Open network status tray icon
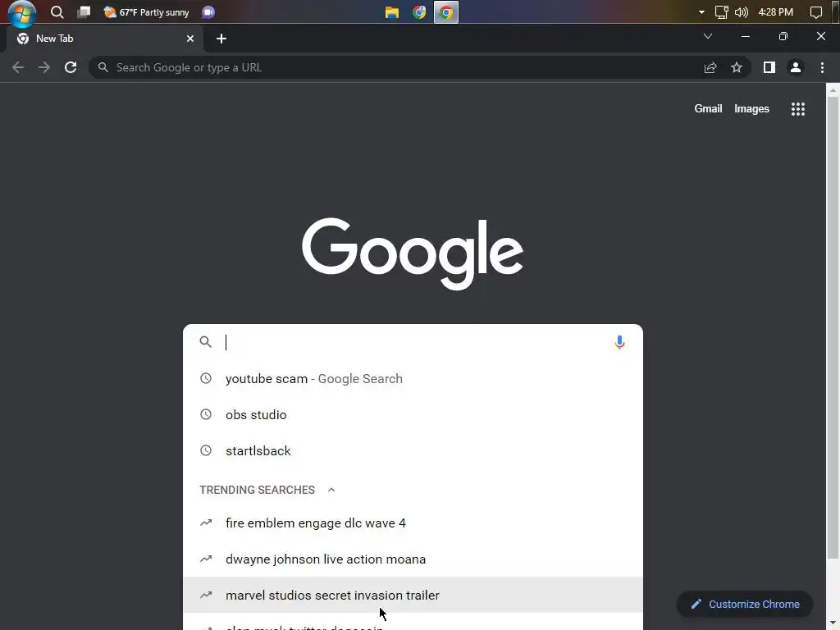The width and height of the screenshot is (840, 630). click(x=722, y=12)
